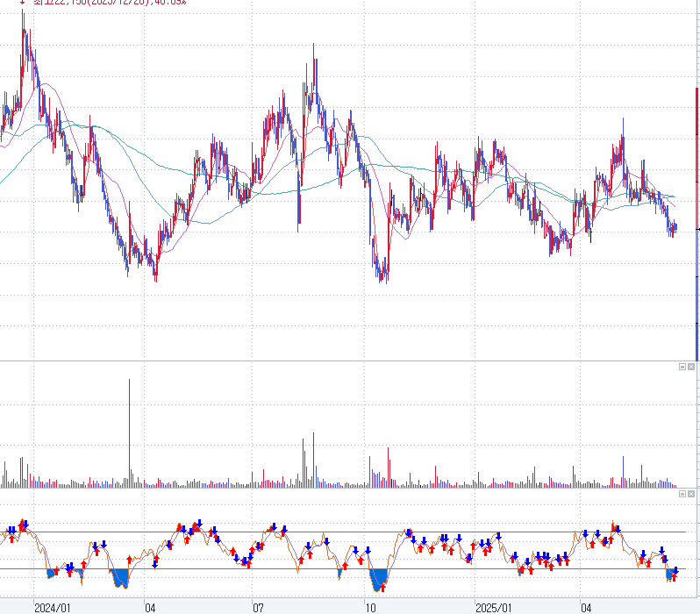Click the left corner icon in the oscillator panel
This screenshot has width=700, height=614.
pyautogui.click(x=682, y=495)
